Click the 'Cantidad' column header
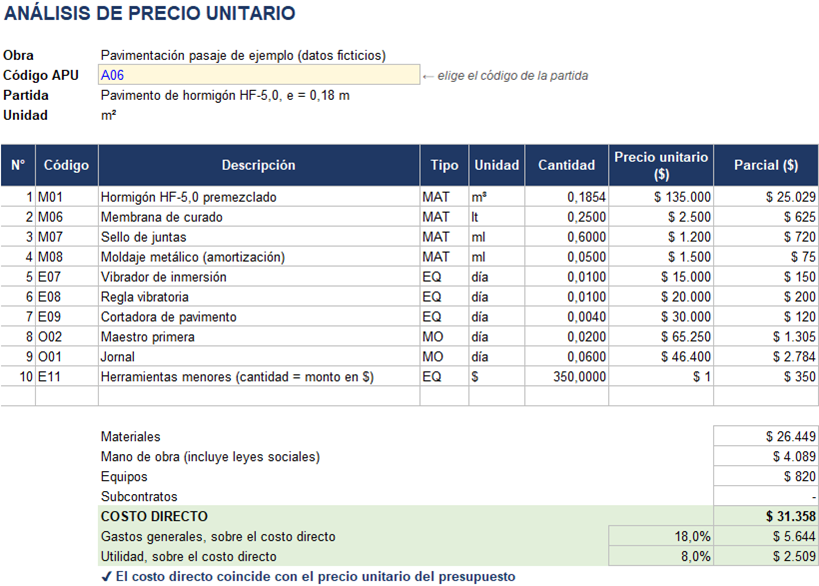Image resolution: width=819 pixels, height=586 pixels. pyautogui.click(x=566, y=165)
